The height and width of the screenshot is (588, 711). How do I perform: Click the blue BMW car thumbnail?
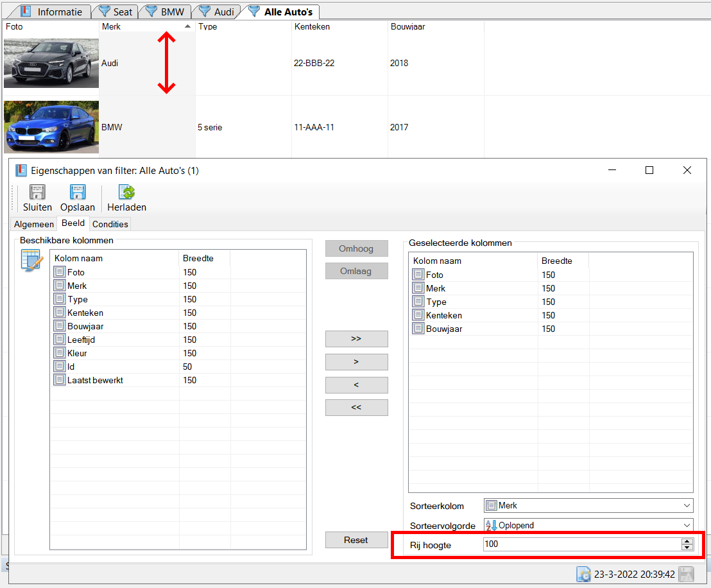point(51,126)
